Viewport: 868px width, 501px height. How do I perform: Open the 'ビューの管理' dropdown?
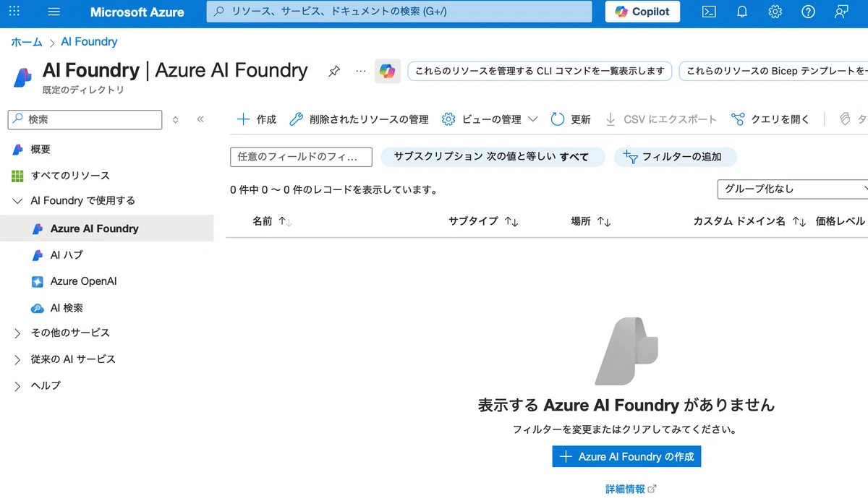tap(490, 119)
